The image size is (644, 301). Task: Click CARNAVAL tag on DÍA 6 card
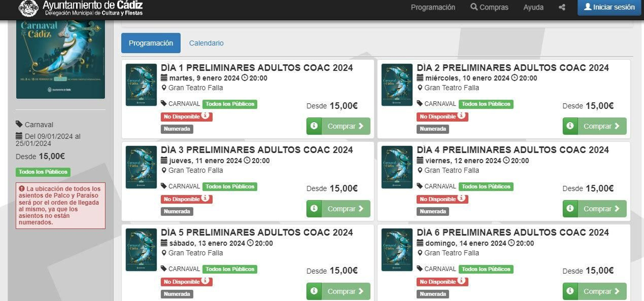click(x=436, y=269)
